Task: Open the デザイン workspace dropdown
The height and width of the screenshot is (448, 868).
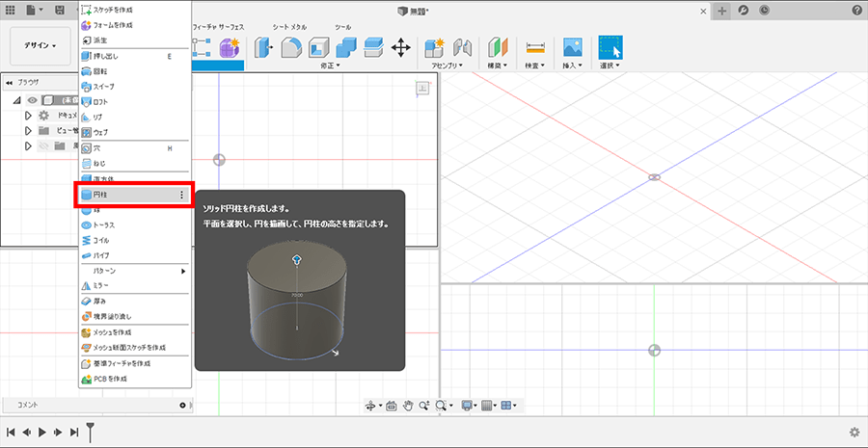Action: coord(41,45)
